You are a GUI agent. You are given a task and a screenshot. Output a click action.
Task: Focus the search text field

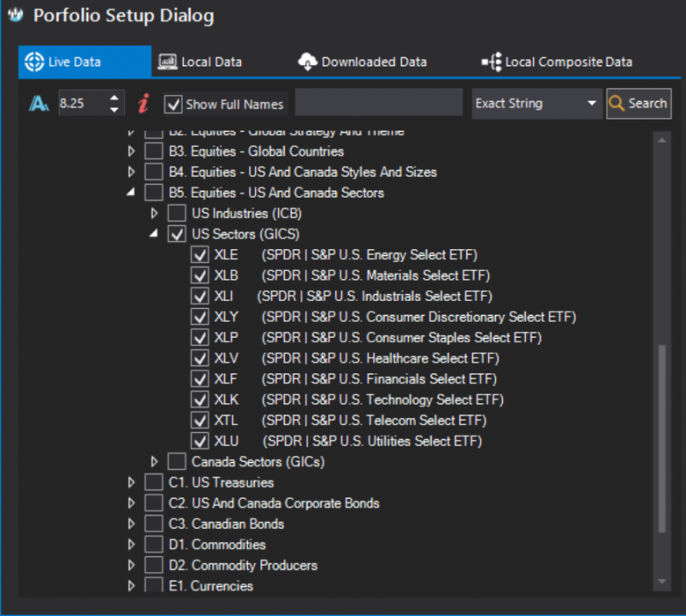[x=379, y=103]
